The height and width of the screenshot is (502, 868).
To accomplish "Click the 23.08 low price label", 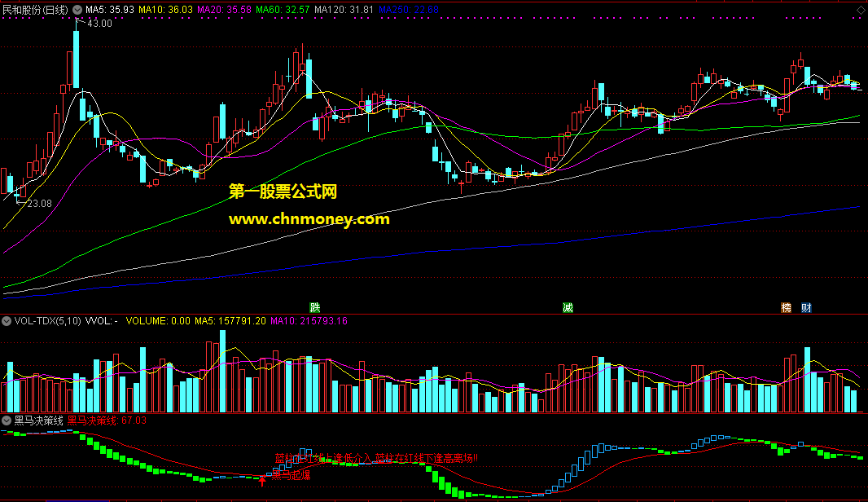I will click(x=39, y=204).
